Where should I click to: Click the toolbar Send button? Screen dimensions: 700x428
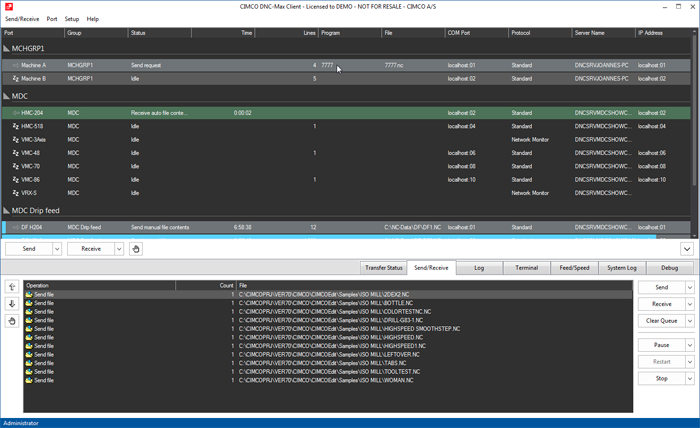29,249
